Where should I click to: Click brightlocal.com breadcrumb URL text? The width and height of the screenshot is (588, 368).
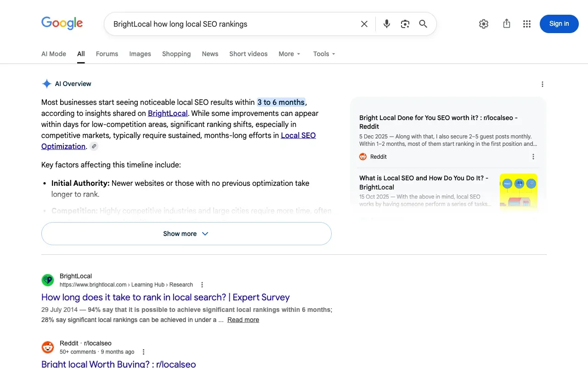pos(126,285)
